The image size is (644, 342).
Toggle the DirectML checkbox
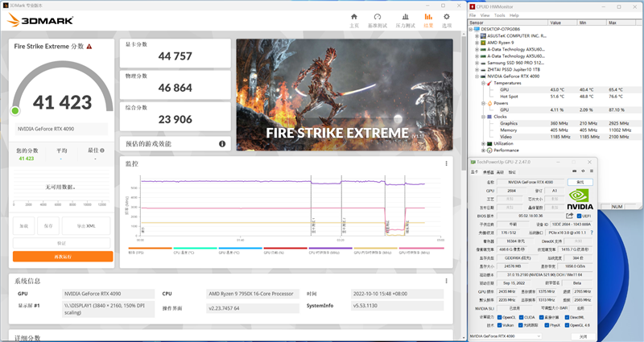click(x=567, y=317)
